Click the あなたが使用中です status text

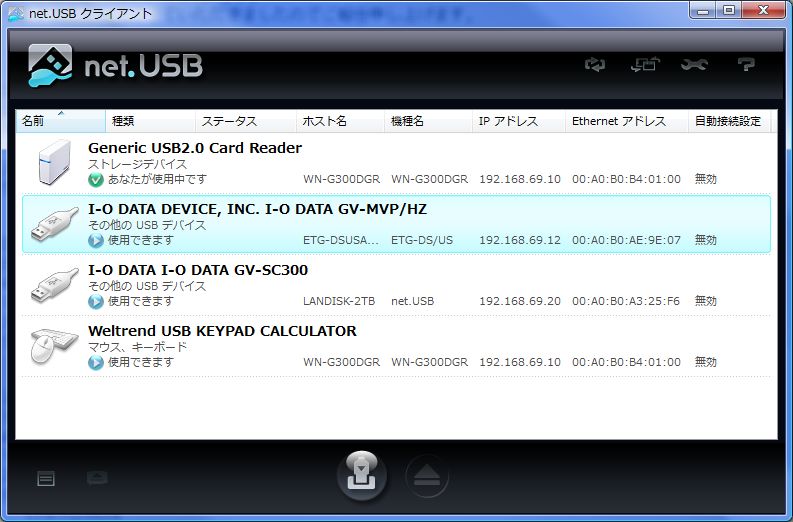157,179
